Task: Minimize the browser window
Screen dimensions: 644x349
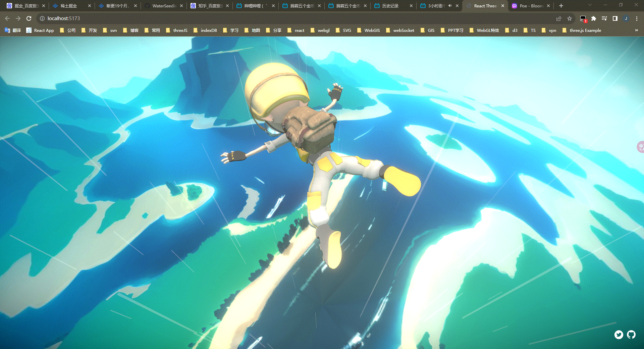Action: tap(605, 5)
